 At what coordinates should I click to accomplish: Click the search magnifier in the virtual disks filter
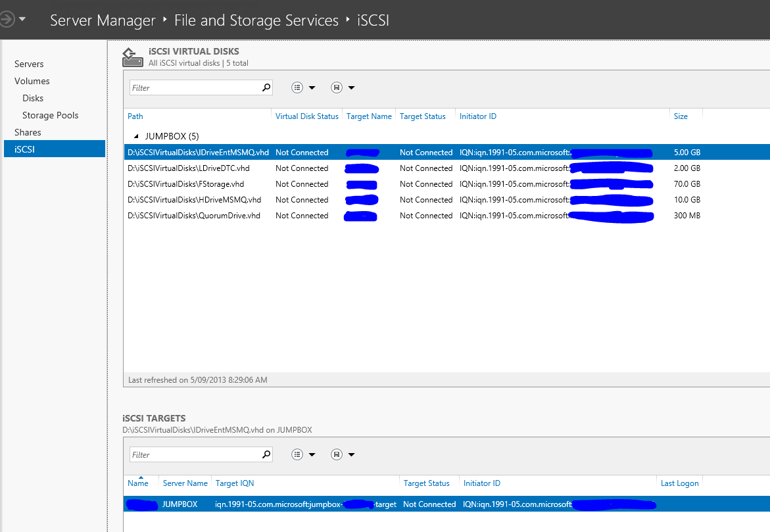[266, 87]
